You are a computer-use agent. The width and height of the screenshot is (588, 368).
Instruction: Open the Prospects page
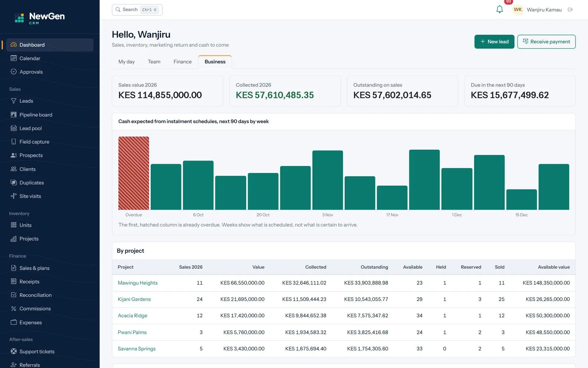[50, 155]
